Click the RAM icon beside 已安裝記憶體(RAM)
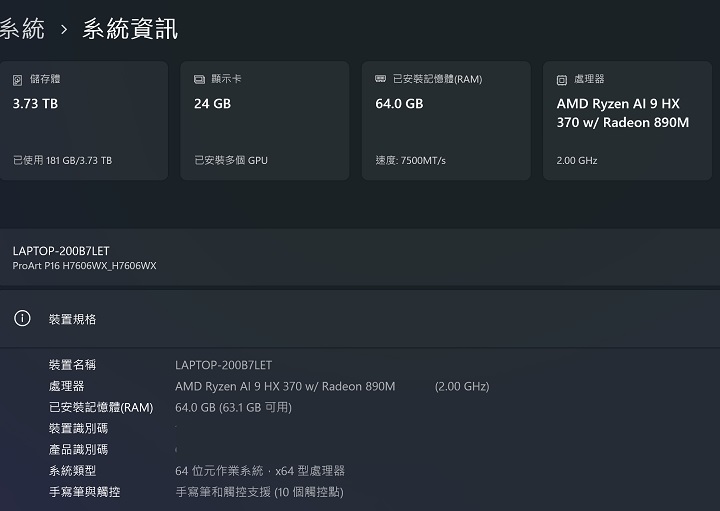Screen dimensions: 720x511 381,79
